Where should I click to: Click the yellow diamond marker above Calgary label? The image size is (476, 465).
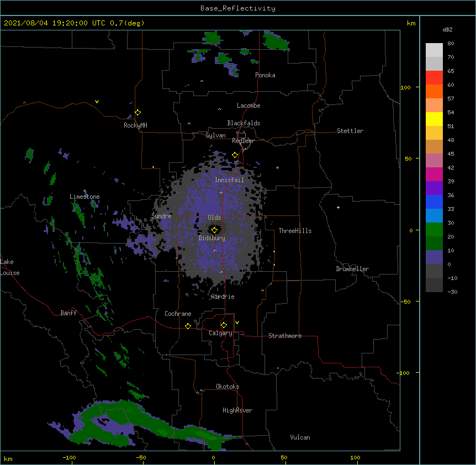[x=224, y=325]
